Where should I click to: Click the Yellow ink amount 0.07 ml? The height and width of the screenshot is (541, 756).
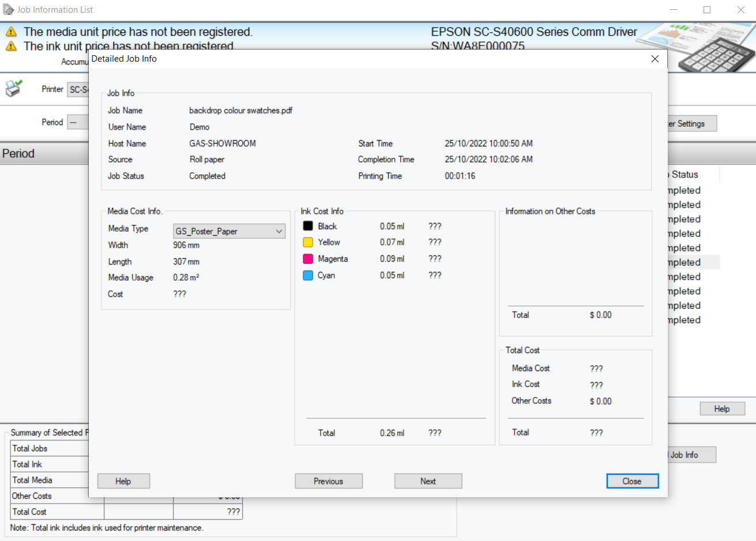392,242
